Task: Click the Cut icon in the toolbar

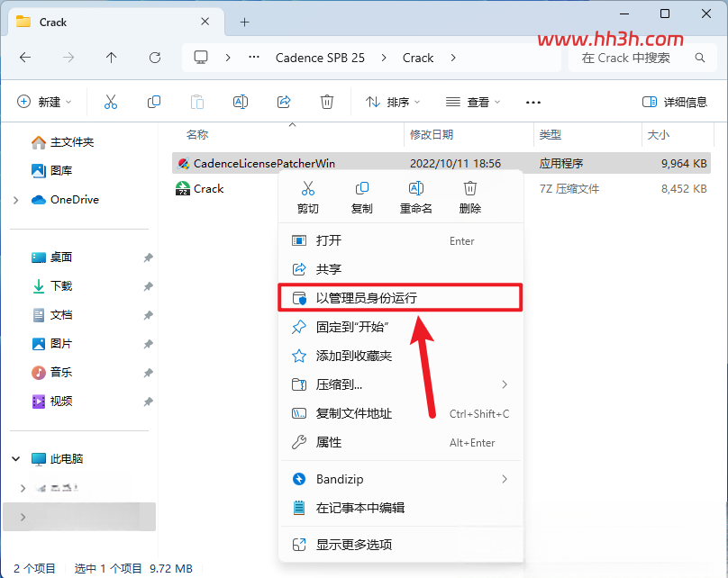Action: (111, 102)
